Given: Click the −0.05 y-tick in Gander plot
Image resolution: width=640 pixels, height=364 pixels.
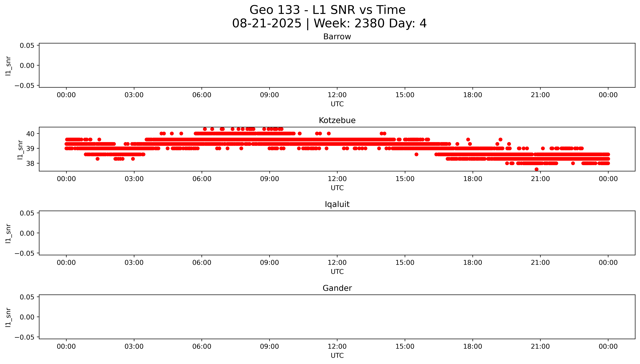Looking at the screenshot, I should [25, 337].
